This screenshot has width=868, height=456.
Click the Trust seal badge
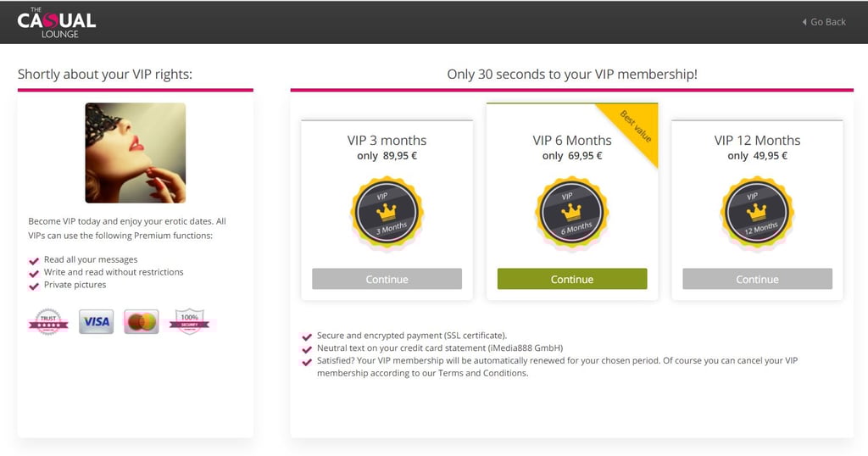(48, 321)
